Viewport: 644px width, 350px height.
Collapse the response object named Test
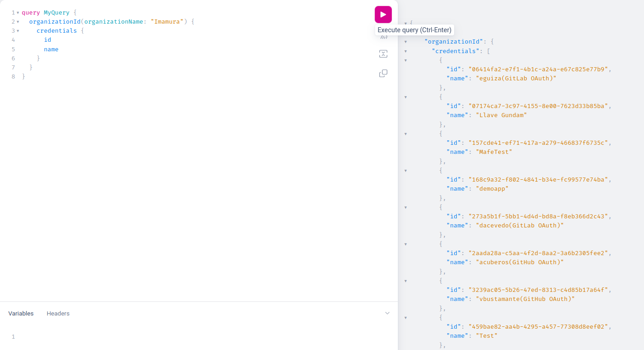tap(406, 317)
